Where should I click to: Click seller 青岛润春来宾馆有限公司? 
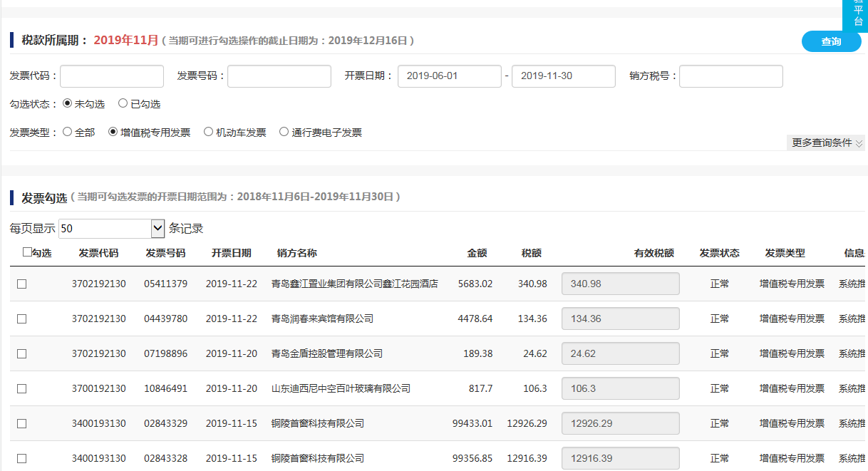322,319
